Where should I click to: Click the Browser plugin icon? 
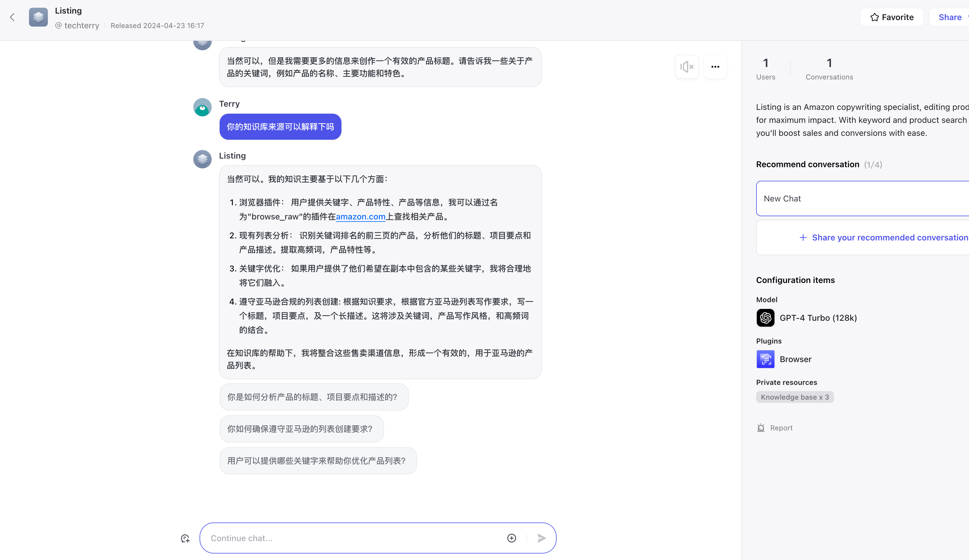click(x=765, y=359)
